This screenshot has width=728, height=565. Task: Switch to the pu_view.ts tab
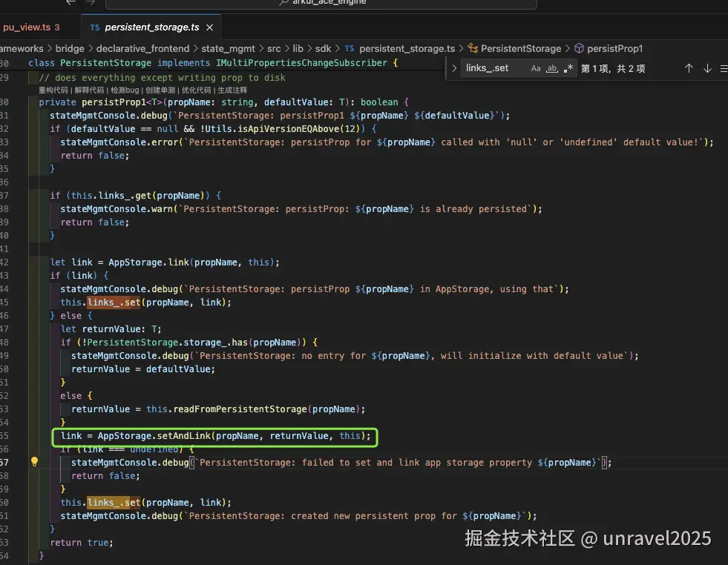coord(31,27)
